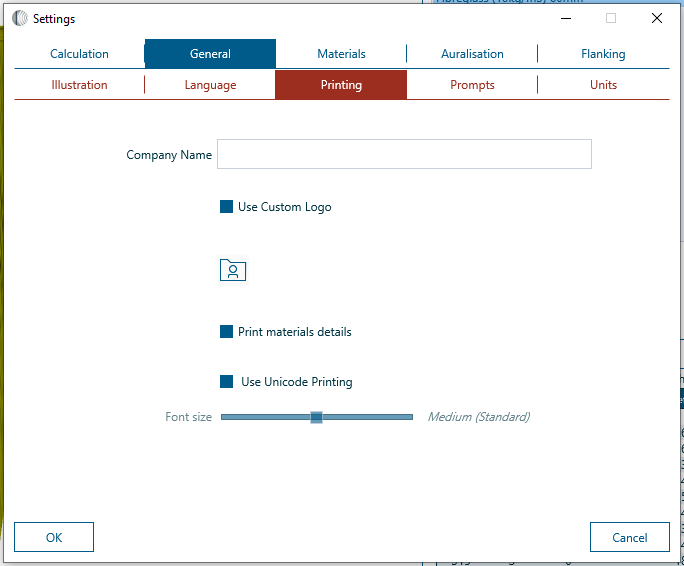
Task: Open the Language sub-tab
Action: click(210, 85)
